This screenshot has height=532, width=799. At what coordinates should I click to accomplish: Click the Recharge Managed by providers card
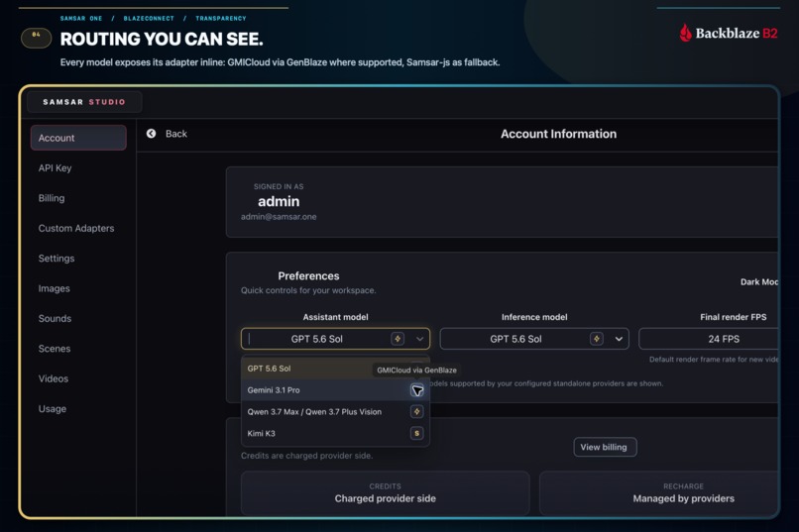[x=660, y=492]
